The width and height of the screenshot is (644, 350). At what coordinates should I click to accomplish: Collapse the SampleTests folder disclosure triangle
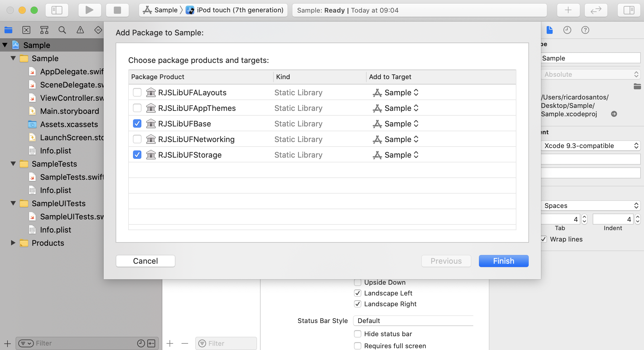click(x=13, y=164)
